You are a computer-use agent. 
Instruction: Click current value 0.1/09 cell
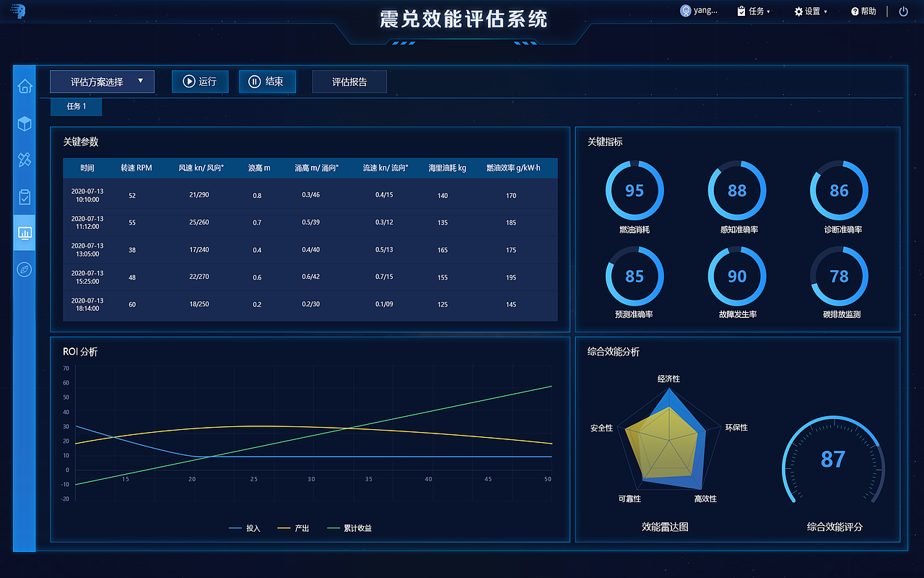coord(385,304)
